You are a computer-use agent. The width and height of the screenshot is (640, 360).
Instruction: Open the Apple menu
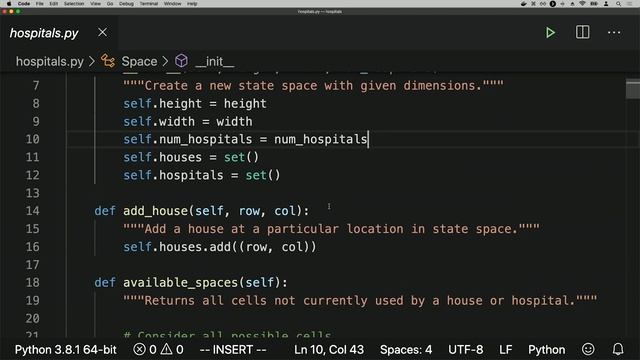click(x=9, y=4)
